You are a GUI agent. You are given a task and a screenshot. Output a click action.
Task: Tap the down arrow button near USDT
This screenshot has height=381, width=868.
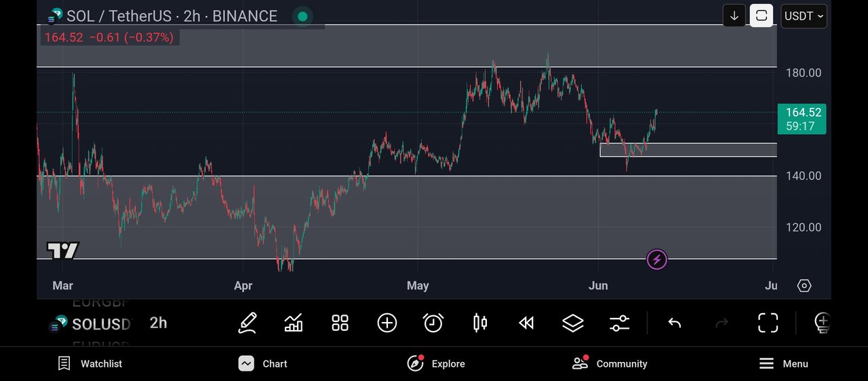(734, 16)
